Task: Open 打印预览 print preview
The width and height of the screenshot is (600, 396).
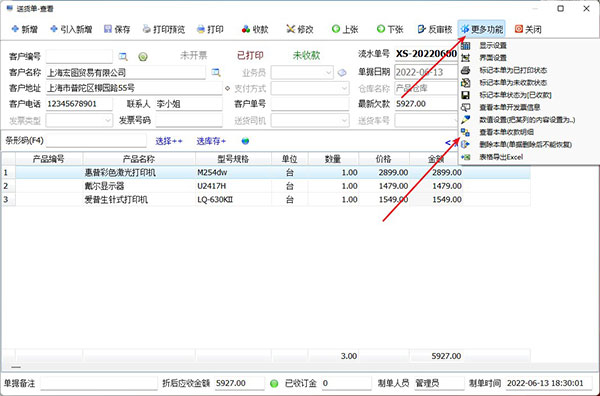Action: [x=164, y=29]
